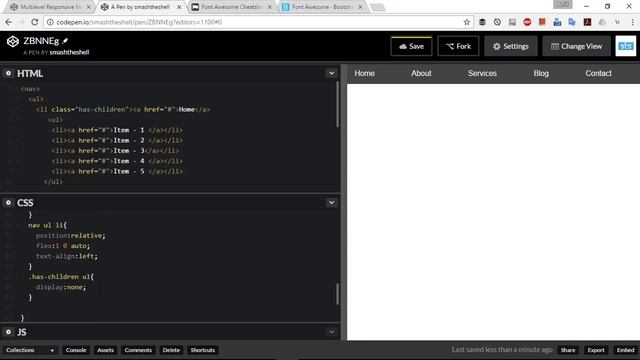Image resolution: width=640 pixels, height=360 pixels.
Task: Open HTML editor settings gear
Action: (x=8, y=73)
